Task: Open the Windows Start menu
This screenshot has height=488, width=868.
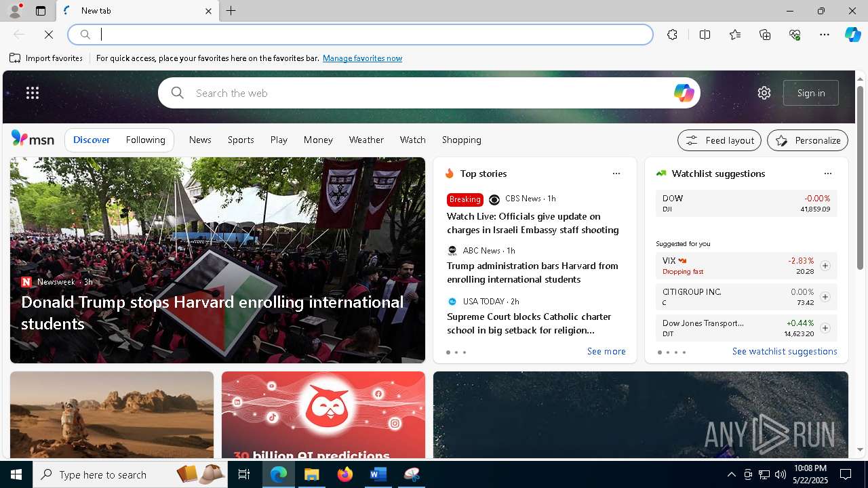Action: (16, 474)
